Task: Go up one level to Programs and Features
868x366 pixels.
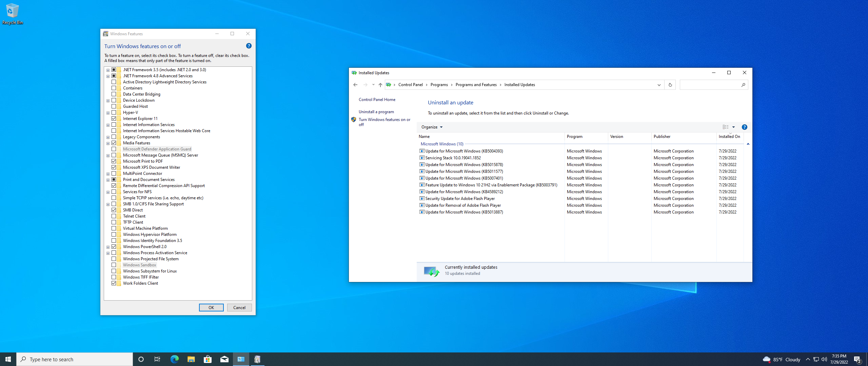Action: click(x=380, y=85)
